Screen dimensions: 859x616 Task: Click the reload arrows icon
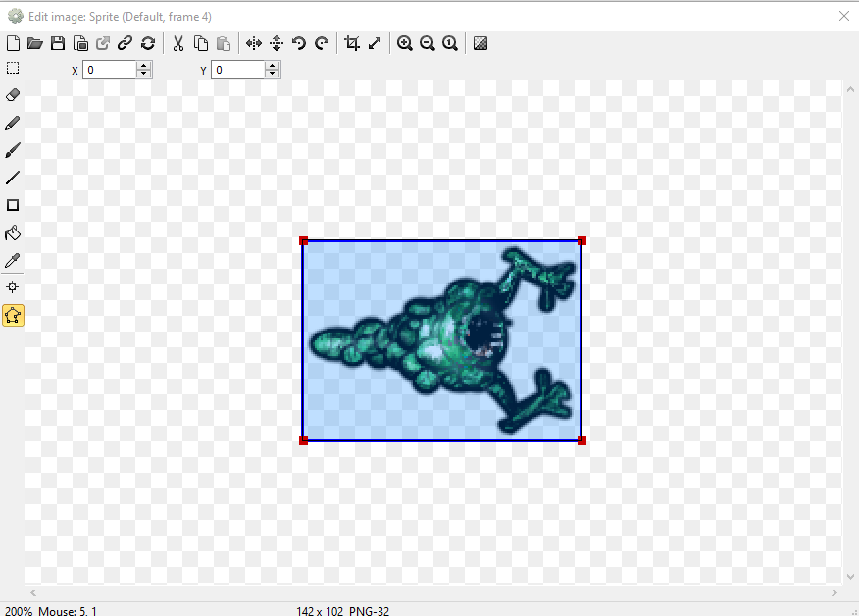[148, 43]
